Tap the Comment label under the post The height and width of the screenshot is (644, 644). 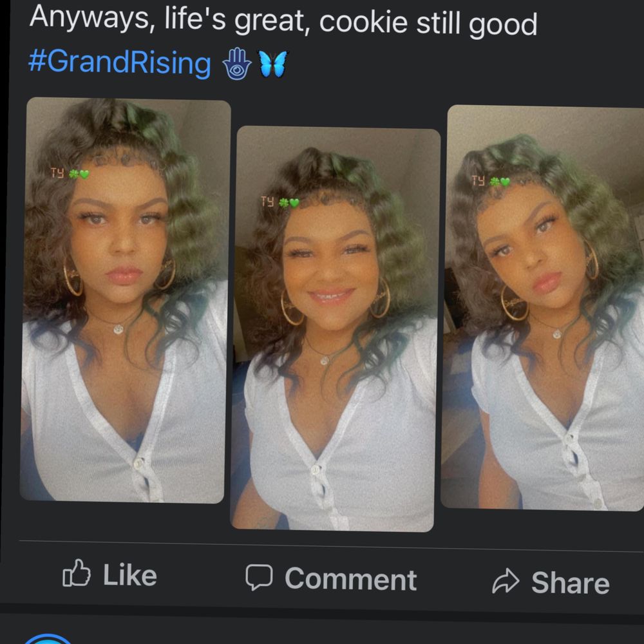[x=351, y=579]
